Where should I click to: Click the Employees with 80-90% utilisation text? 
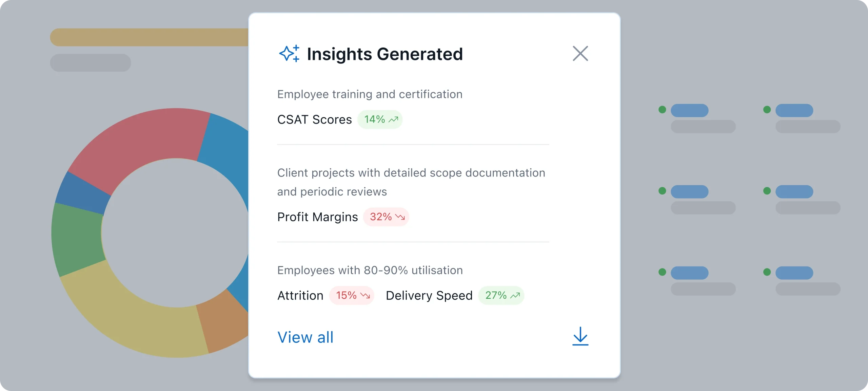pos(370,270)
